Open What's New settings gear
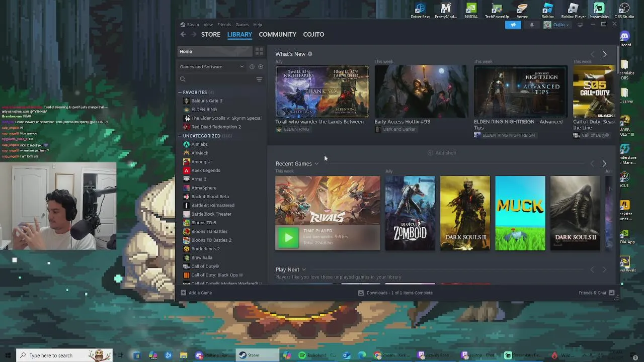This screenshot has height=362, width=644. 310,54
